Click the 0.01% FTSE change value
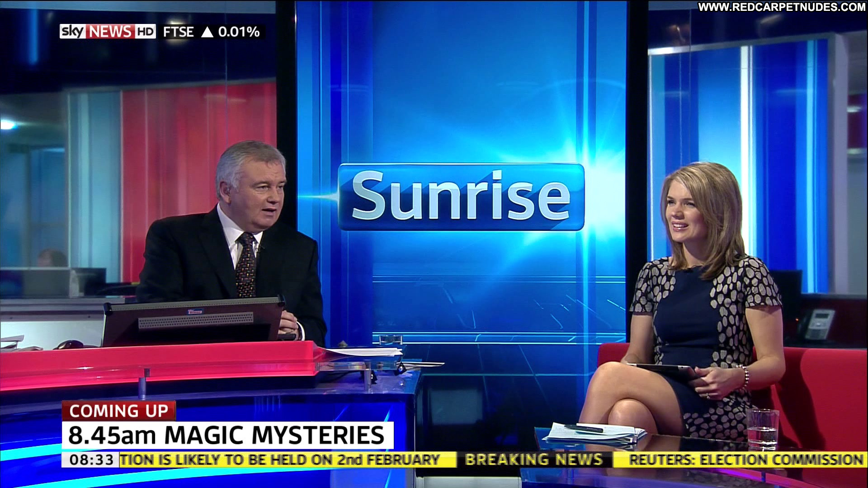This screenshot has height=488, width=868. coord(239,32)
